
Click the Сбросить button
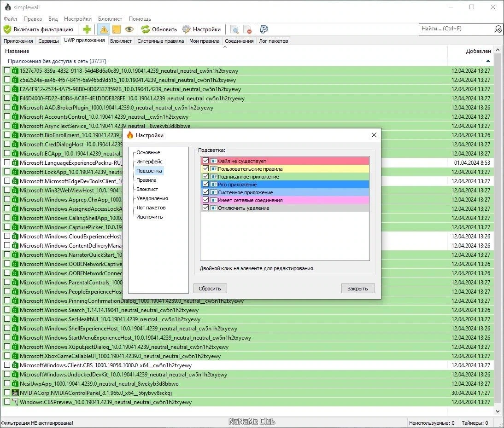coord(210,289)
